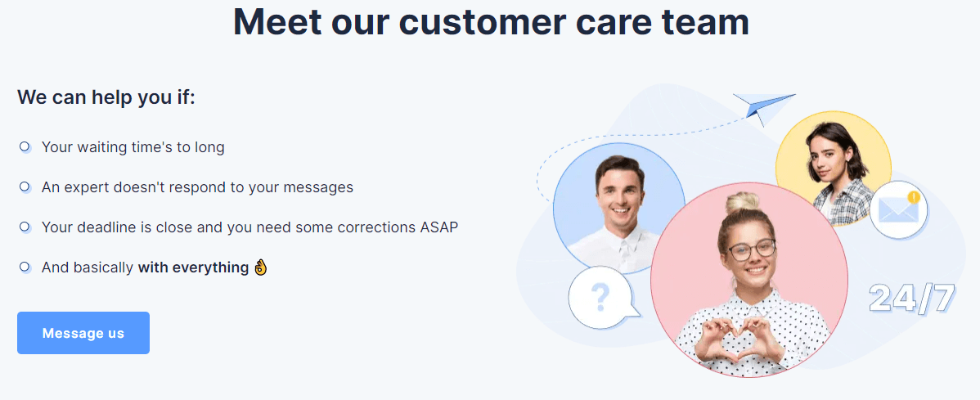Click the "Your waiting time's to long" text
980x400 pixels.
click(x=133, y=147)
